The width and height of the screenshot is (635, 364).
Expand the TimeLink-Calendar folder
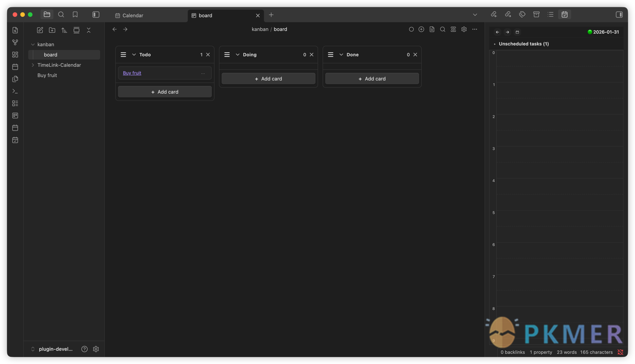(33, 65)
